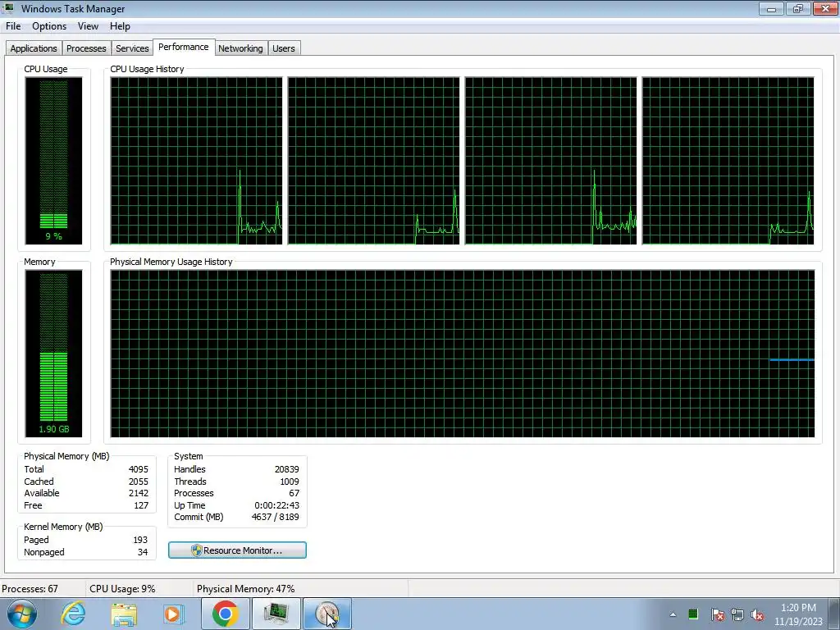Open the View menu
The height and width of the screenshot is (630, 840).
click(88, 26)
